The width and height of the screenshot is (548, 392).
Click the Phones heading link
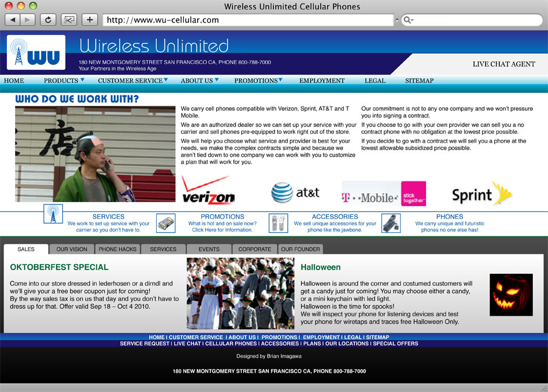pos(449,217)
